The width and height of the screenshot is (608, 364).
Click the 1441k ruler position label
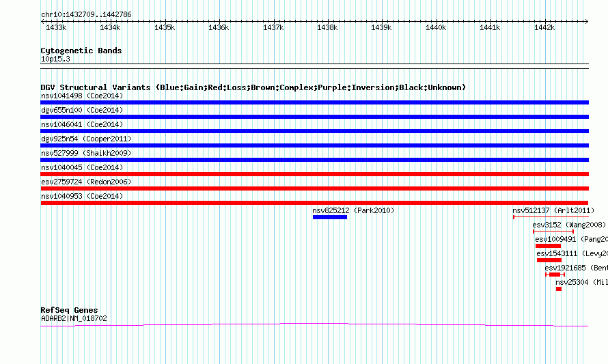click(490, 27)
